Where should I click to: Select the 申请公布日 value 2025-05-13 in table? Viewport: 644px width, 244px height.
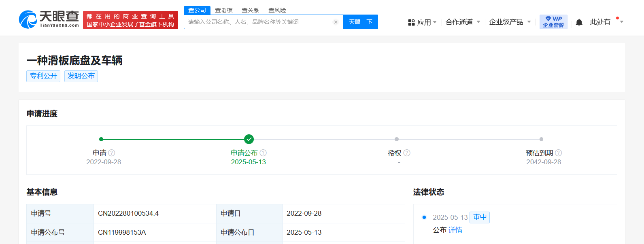304,232
